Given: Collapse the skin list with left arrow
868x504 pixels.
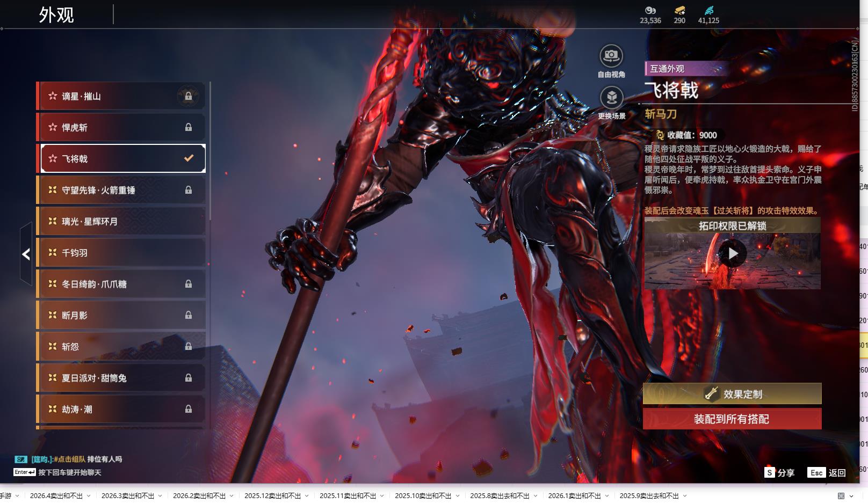Looking at the screenshot, I should click(26, 254).
